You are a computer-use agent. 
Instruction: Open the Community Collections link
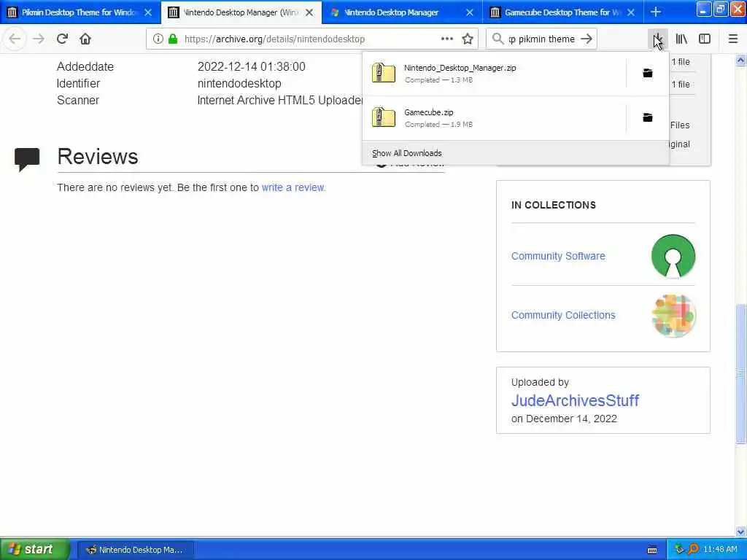point(563,315)
